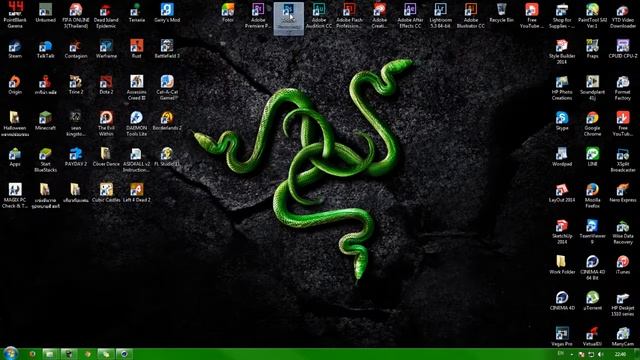Click the Steam desktop shortcut
This screenshot has height=360, width=640.
tap(15, 49)
